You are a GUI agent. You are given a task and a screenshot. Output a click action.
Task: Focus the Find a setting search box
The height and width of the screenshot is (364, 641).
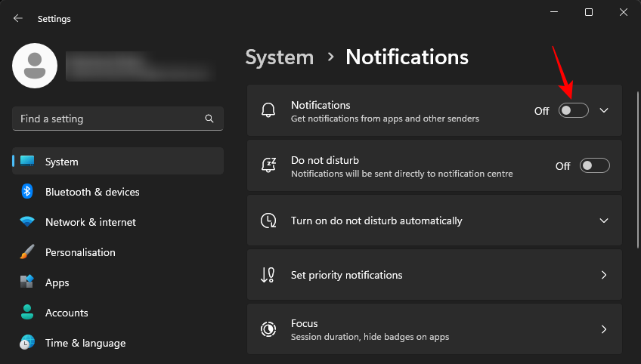(x=118, y=119)
